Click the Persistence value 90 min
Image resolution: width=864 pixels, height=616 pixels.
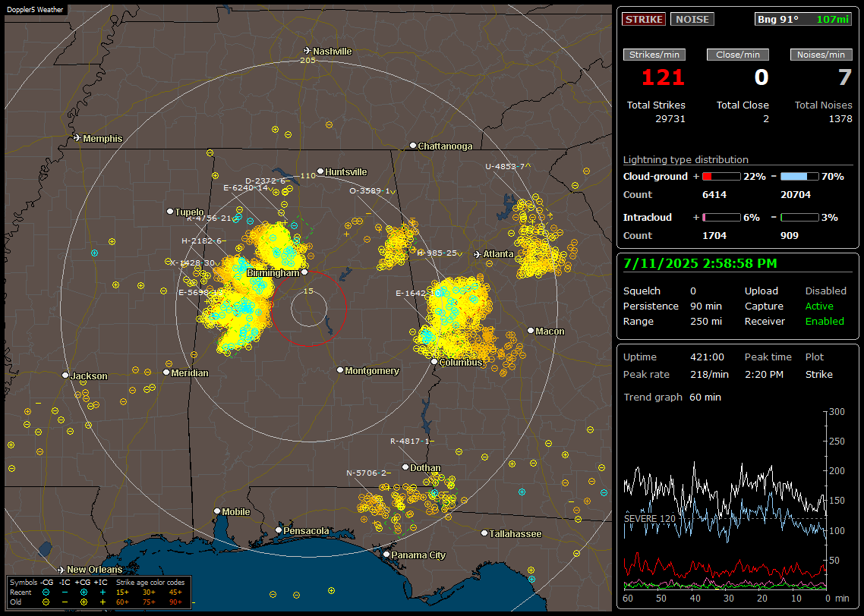[706, 306]
